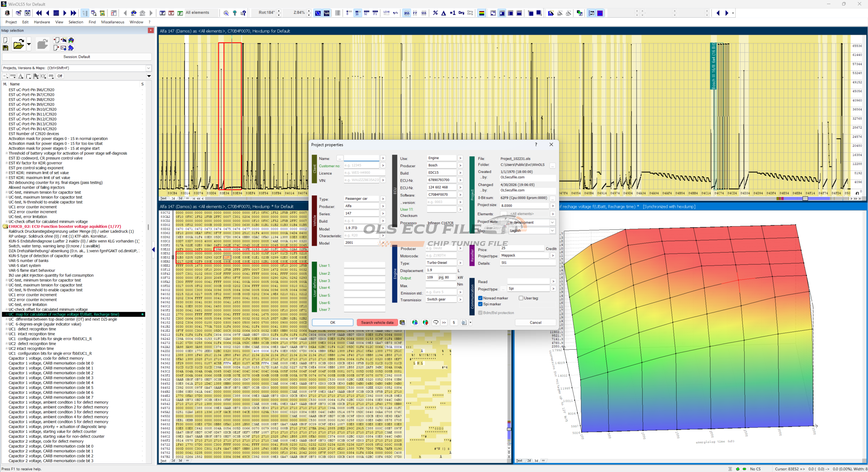
Task: Open the blue question mark help icon
Action: click(x=235, y=13)
